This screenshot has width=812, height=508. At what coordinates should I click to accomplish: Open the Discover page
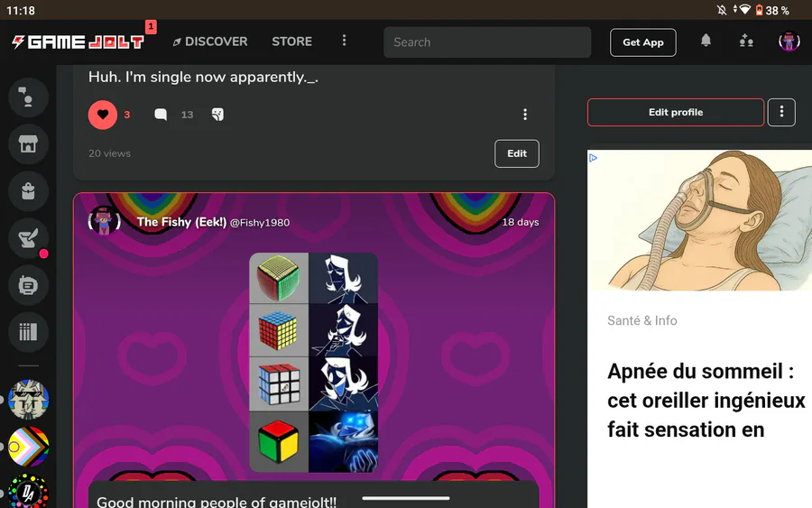point(210,42)
